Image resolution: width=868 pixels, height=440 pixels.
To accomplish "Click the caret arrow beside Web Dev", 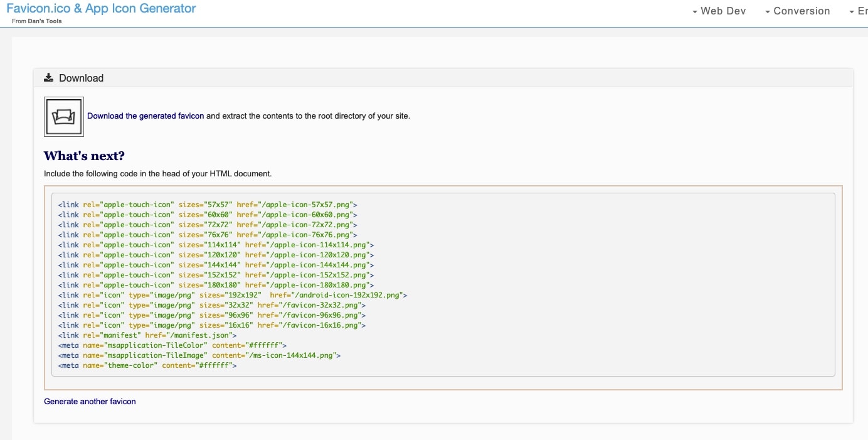I will (x=695, y=12).
